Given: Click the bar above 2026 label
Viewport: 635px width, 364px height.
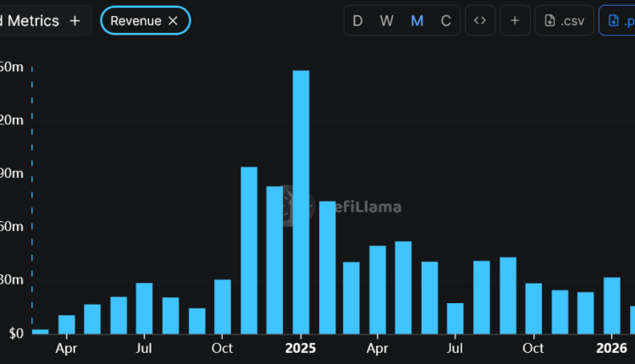Looking at the screenshot, I should pyautogui.click(x=611, y=305).
